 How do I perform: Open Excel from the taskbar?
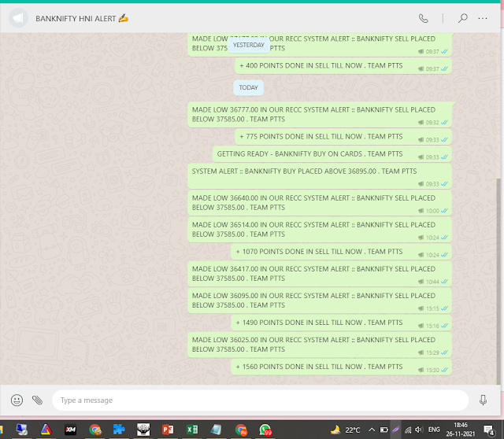coord(192,430)
